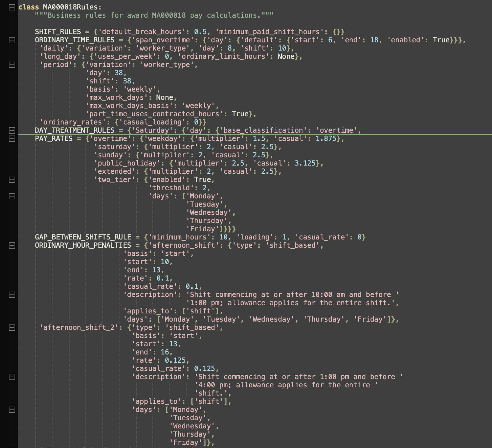492x448 pixels.
Task: Click the 'default_break_hours' key
Action: (142, 32)
